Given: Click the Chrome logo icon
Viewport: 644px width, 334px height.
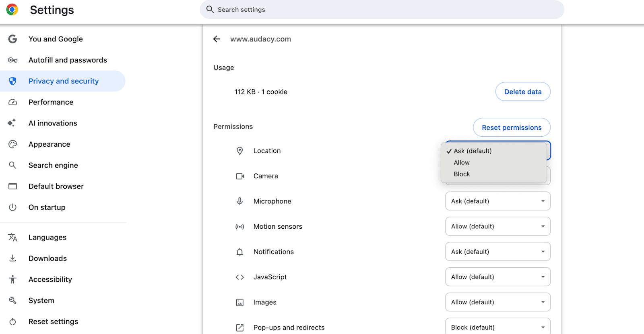Looking at the screenshot, I should tap(12, 10).
